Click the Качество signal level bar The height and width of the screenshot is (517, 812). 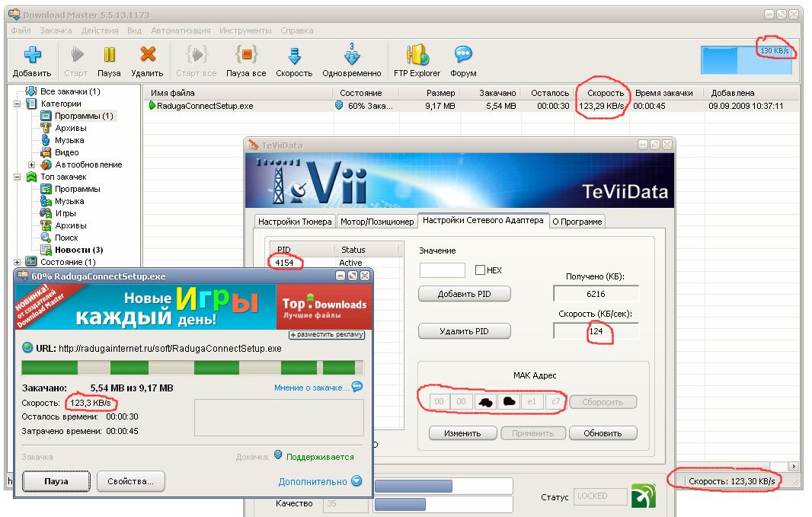444,504
